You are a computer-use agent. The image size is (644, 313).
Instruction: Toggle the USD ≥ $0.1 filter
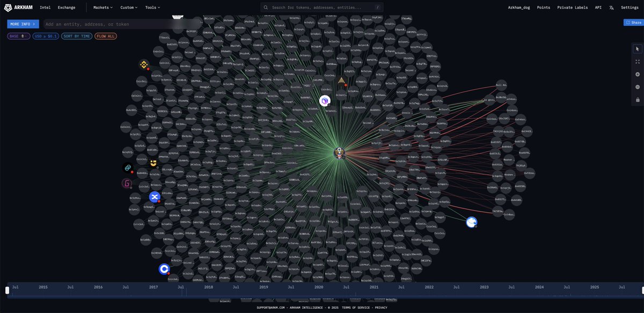pos(46,36)
